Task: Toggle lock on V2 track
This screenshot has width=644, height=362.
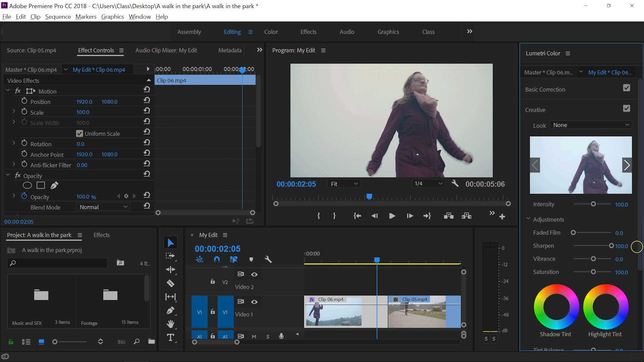Action: click(213, 281)
